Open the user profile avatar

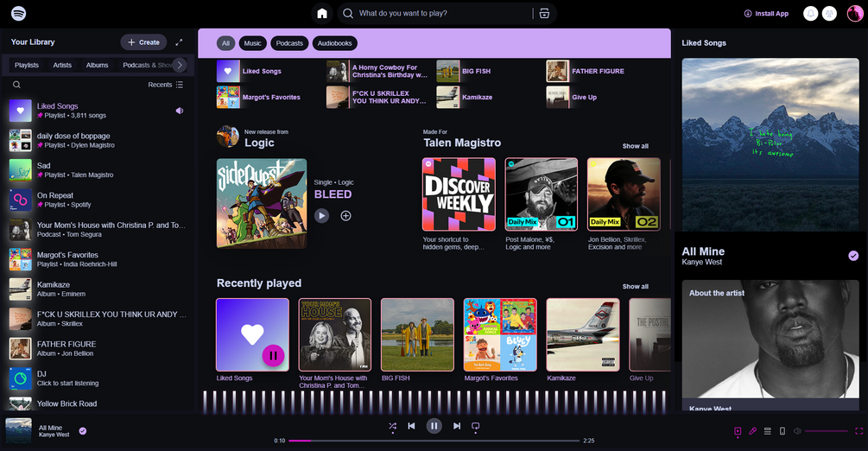click(x=855, y=13)
